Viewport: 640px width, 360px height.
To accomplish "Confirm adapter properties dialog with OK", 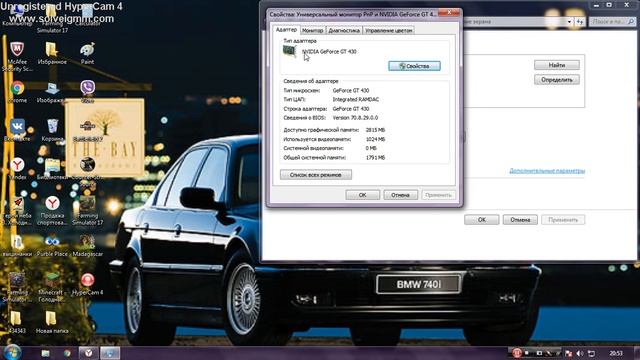I will pos(362,195).
